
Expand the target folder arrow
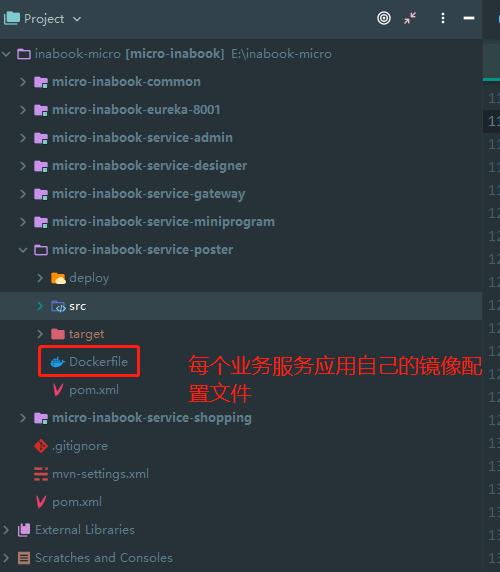coord(40,334)
